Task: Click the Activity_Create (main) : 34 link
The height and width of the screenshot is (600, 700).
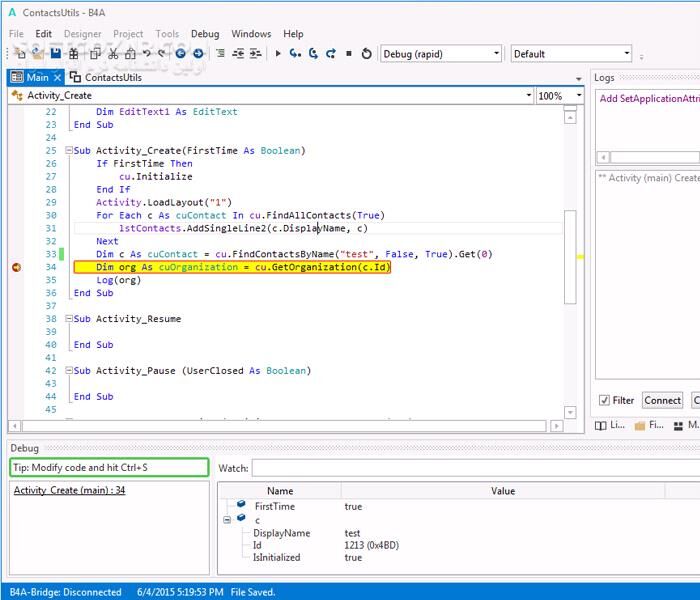Action: [69, 490]
